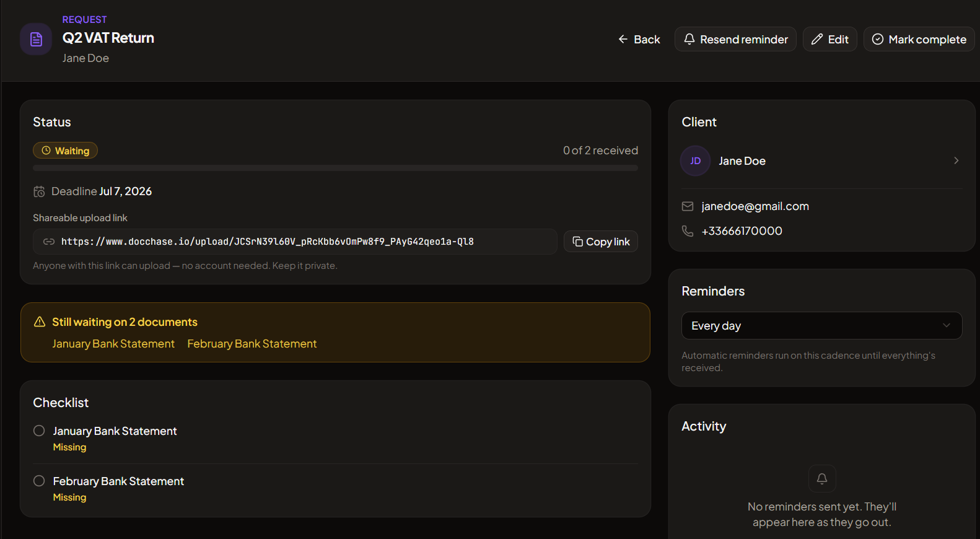Click the Mark complete button text

[927, 39]
